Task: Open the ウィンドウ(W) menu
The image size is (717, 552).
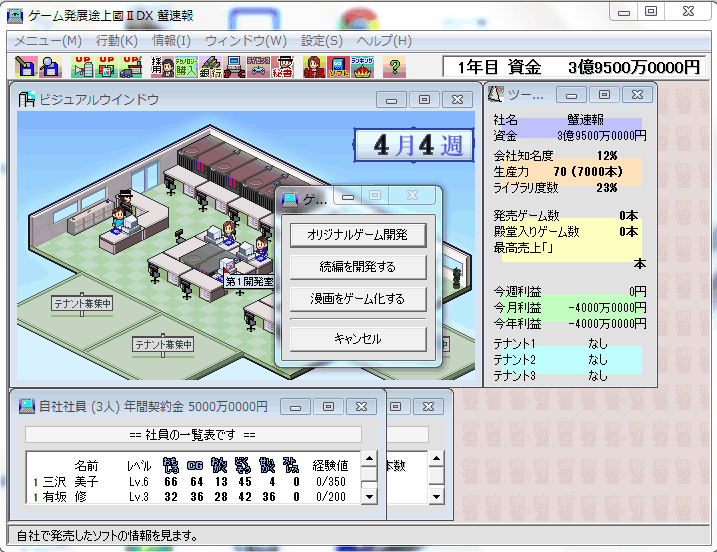Action: point(246,41)
